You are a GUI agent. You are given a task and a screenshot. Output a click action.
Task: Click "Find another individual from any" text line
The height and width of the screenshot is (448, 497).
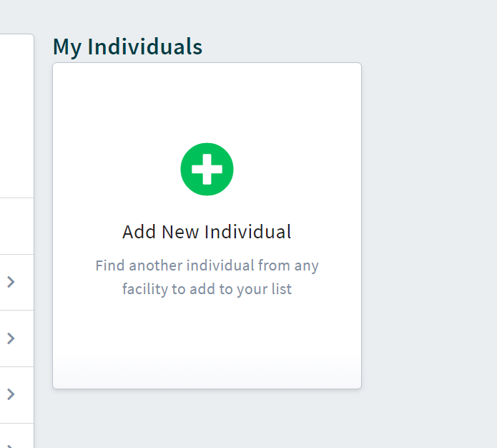point(207,266)
